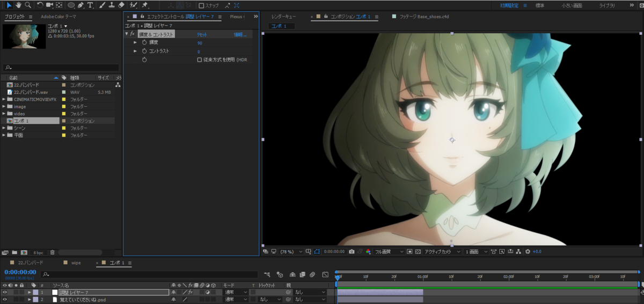The height and width of the screenshot is (304, 644).
Task: Toggle 輝度 stopwatch keyframe
Action: 144,42
